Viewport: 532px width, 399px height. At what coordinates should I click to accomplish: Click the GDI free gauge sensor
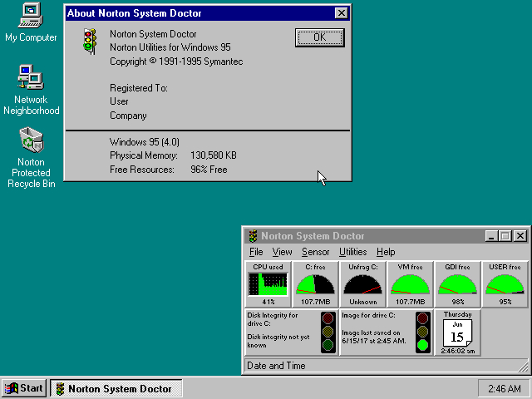458,284
